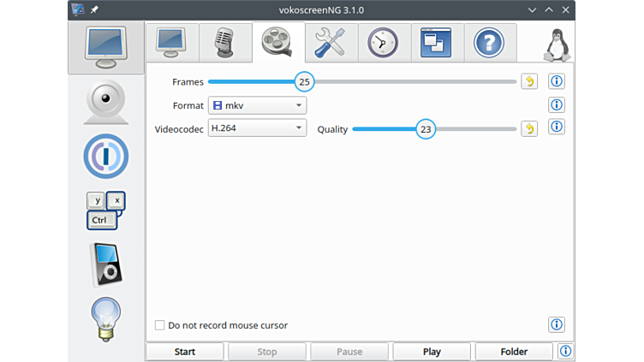Reset Frames to default value
Image resolution: width=644 pixels, height=362 pixels.
pos(529,82)
